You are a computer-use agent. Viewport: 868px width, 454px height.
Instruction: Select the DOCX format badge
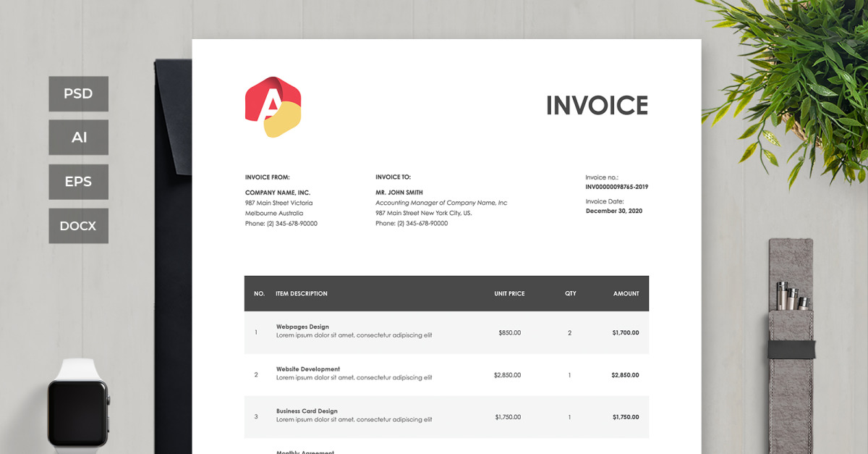click(78, 226)
